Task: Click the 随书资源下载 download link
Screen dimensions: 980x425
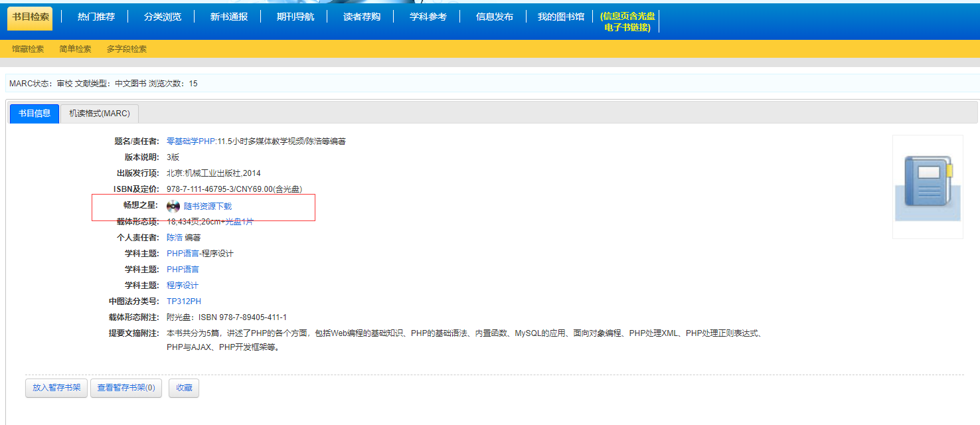Action: coord(208,207)
